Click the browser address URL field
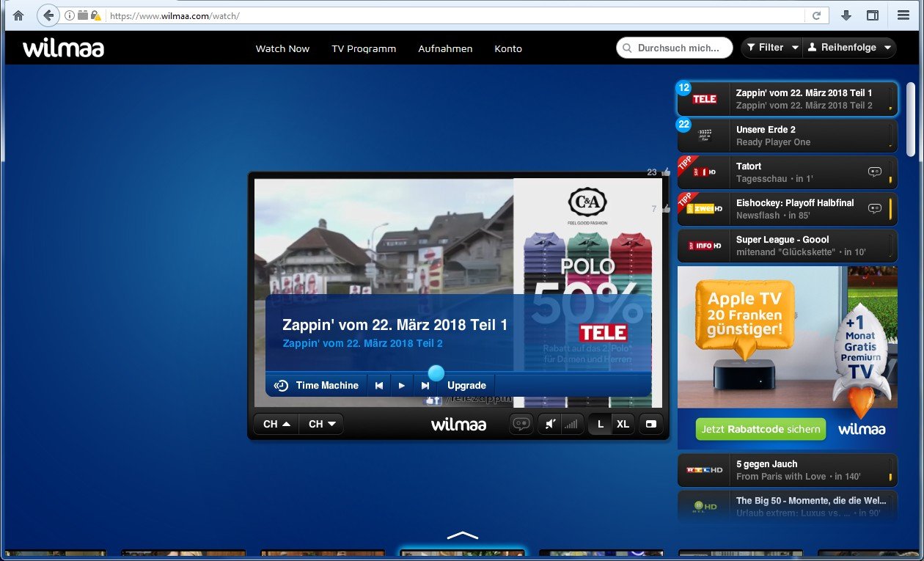Viewport: 924px width, 561px height. click(x=455, y=15)
